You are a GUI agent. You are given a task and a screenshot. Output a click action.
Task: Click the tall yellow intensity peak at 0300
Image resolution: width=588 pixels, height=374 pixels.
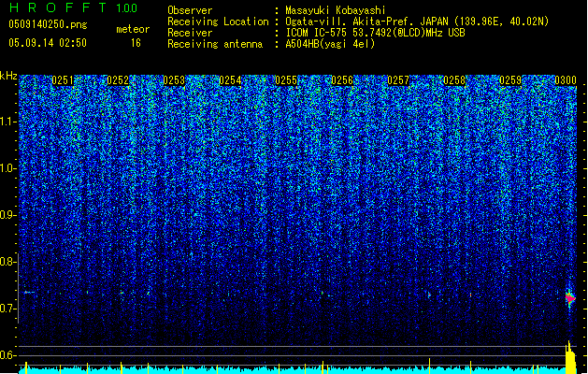tap(570, 357)
